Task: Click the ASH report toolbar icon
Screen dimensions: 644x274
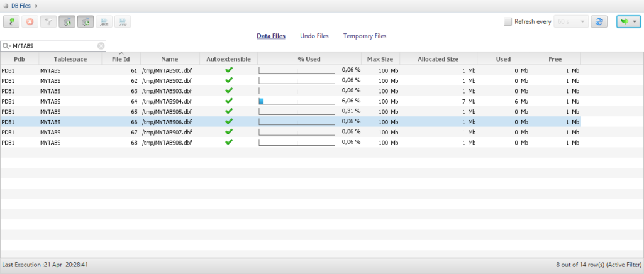Action: click(123, 22)
